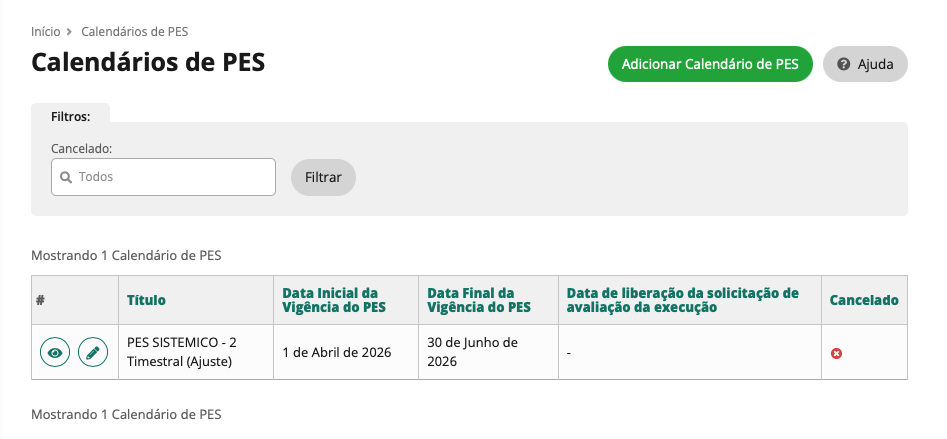The width and height of the screenshot is (947, 439).
Task: Edit the PES SISTEMICO calendar via pencil icon
Action: pyautogui.click(x=93, y=353)
